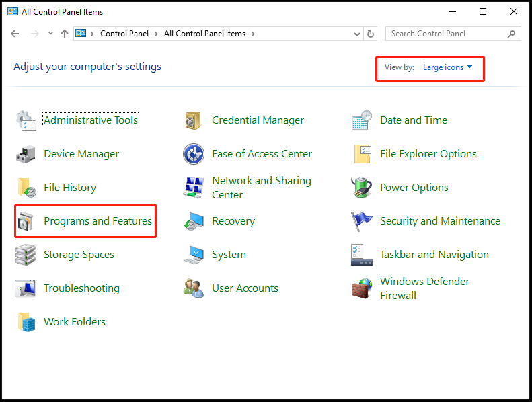Click the Security and Maintenance flag icon
This screenshot has height=402, width=532.
point(362,221)
